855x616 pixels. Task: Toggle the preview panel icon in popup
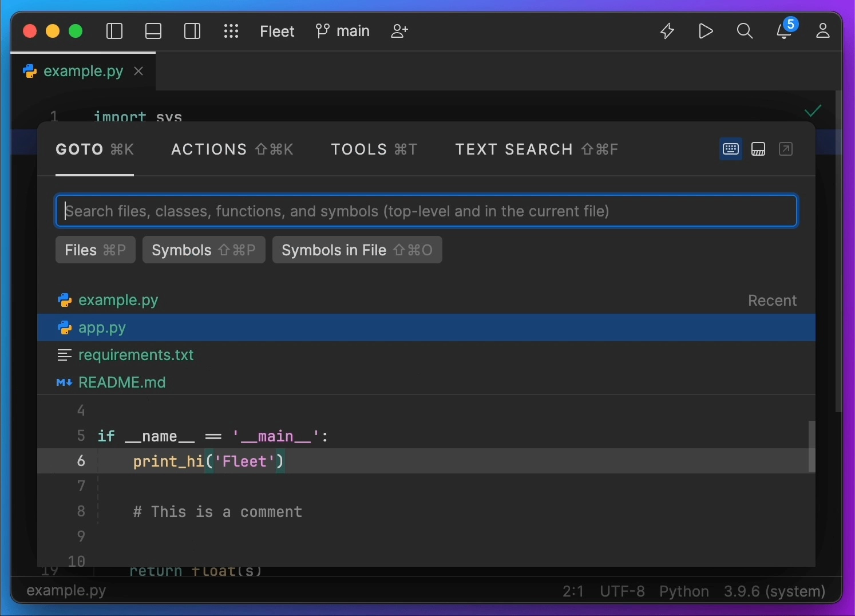pyautogui.click(x=758, y=149)
